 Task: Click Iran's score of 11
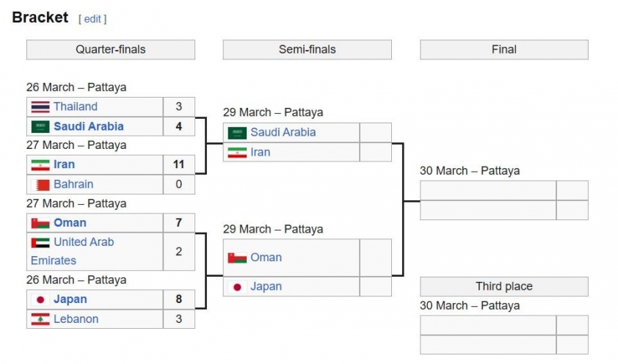(179, 164)
